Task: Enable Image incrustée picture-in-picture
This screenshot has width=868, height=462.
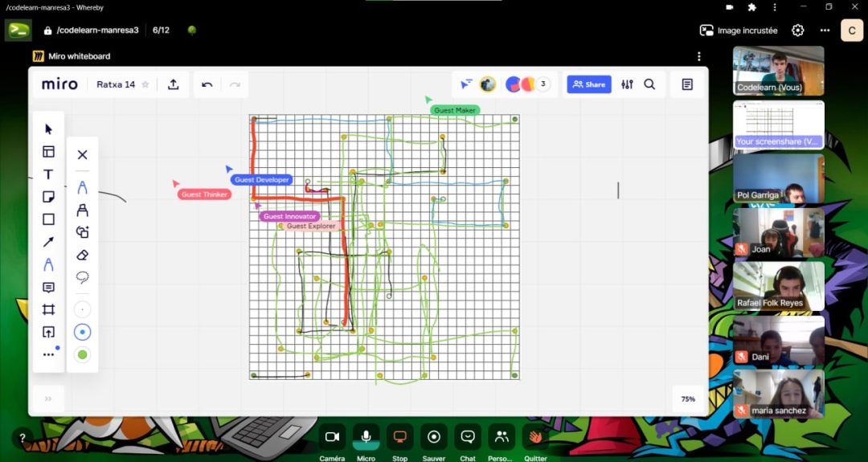Action: 739,31
